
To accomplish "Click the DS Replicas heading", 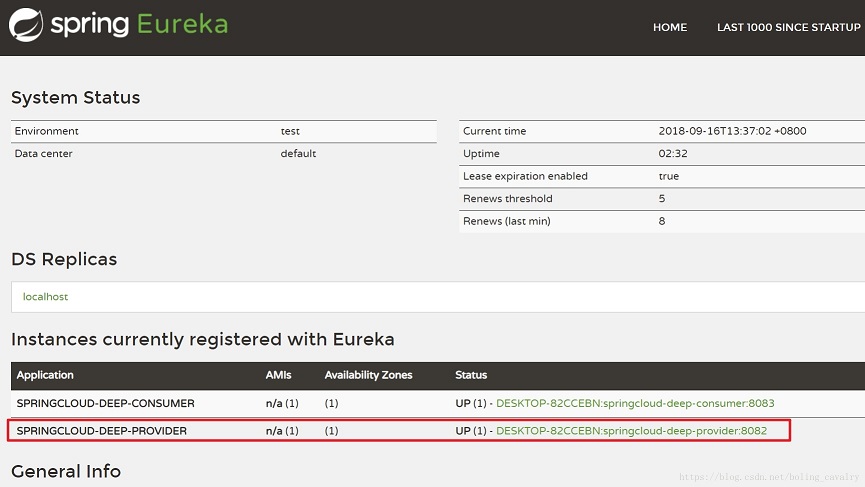I will click(x=64, y=259).
